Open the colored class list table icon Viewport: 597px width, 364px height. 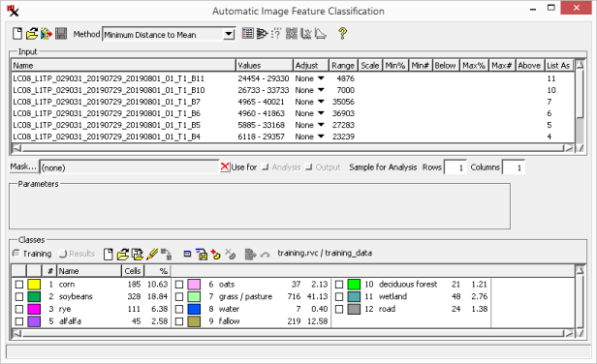[x=248, y=34]
